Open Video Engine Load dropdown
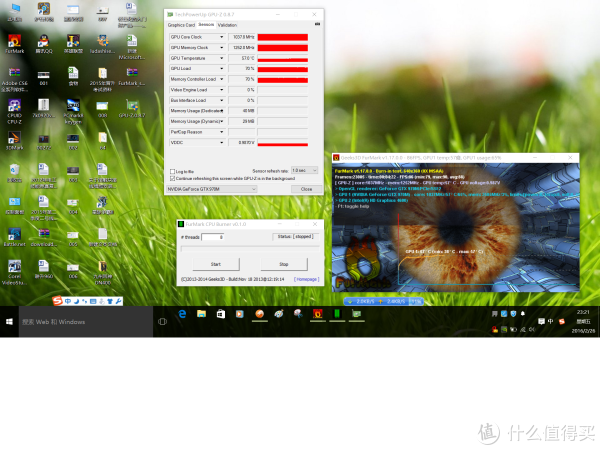 point(222,90)
